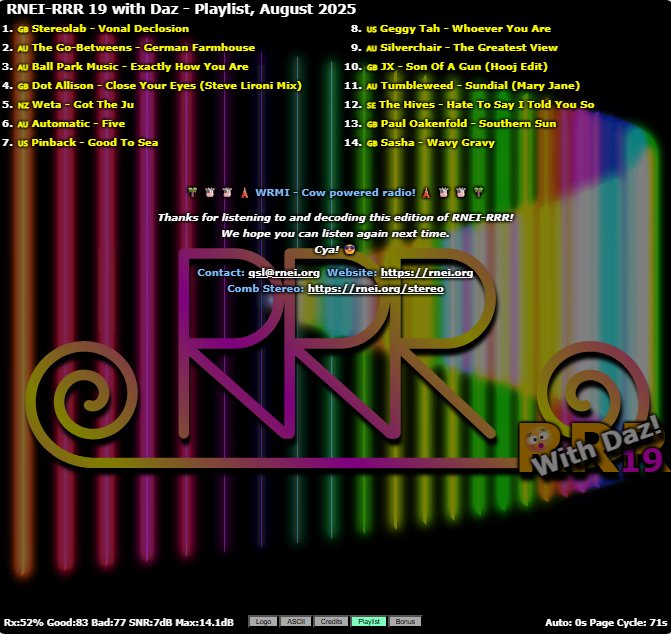This screenshot has width=671, height=634.
Task: Click WRMI - Cow powered radio! text
Action: 336,193
